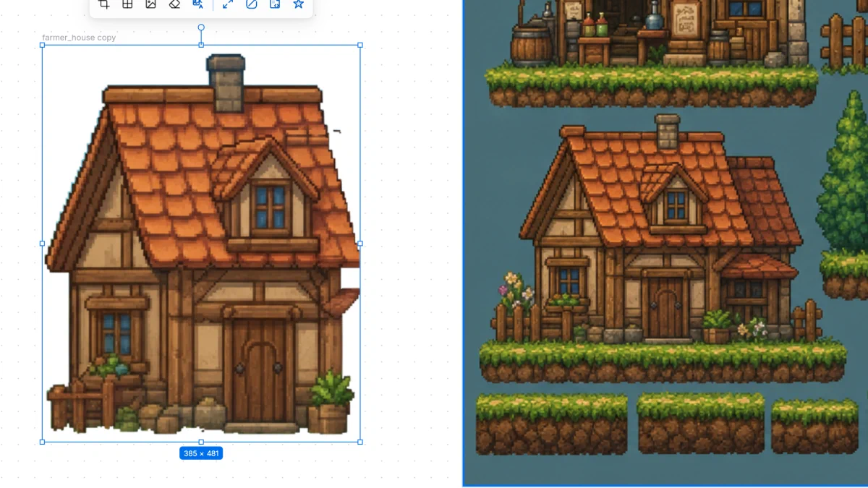Click the top-left selection handle
Image resolution: width=868 pixels, height=488 pixels.
click(42, 45)
